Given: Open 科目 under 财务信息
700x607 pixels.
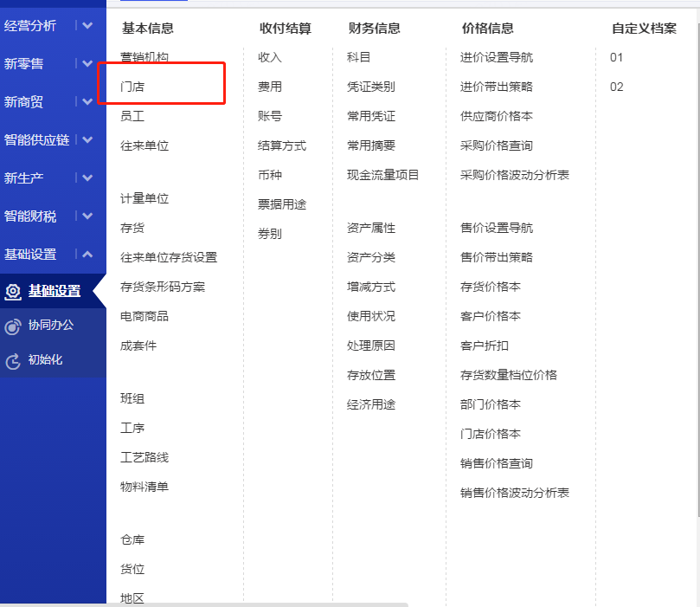Looking at the screenshot, I should [358, 57].
